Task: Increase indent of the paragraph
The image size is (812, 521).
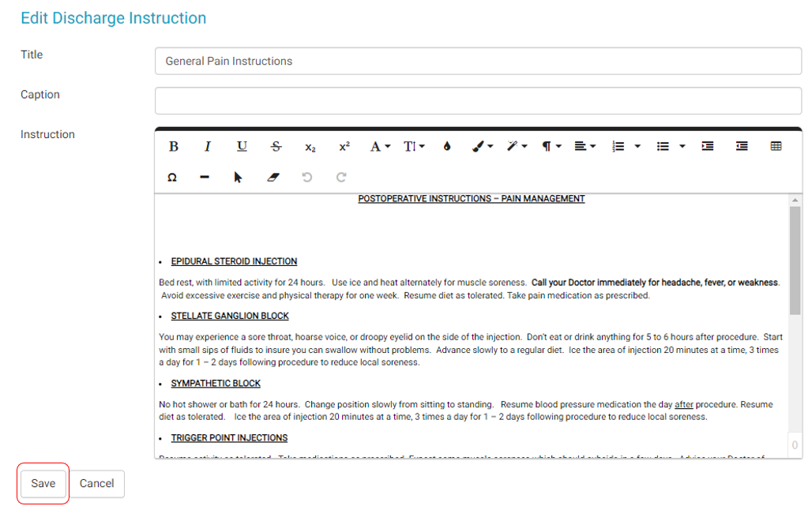Action: [708, 146]
